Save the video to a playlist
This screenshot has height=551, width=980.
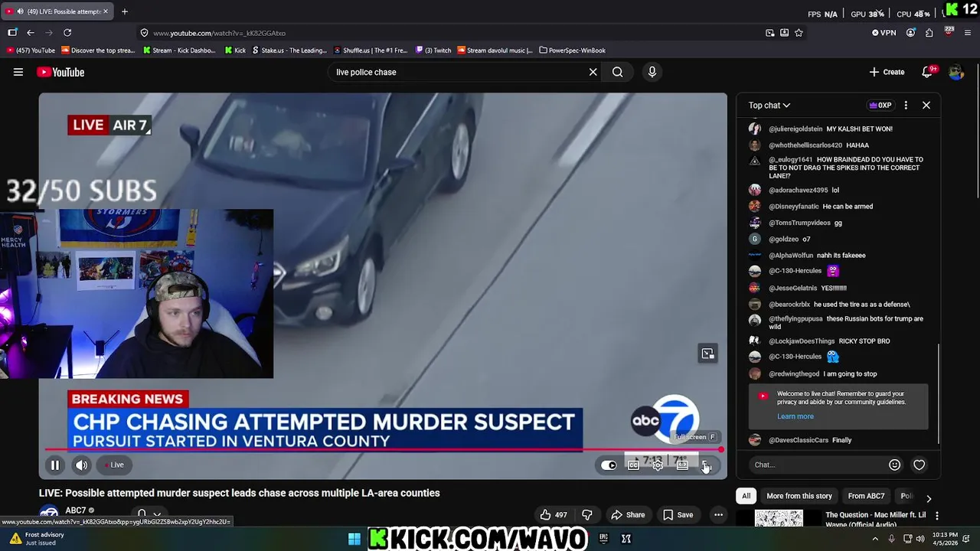pyautogui.click(x=678, y=515)
